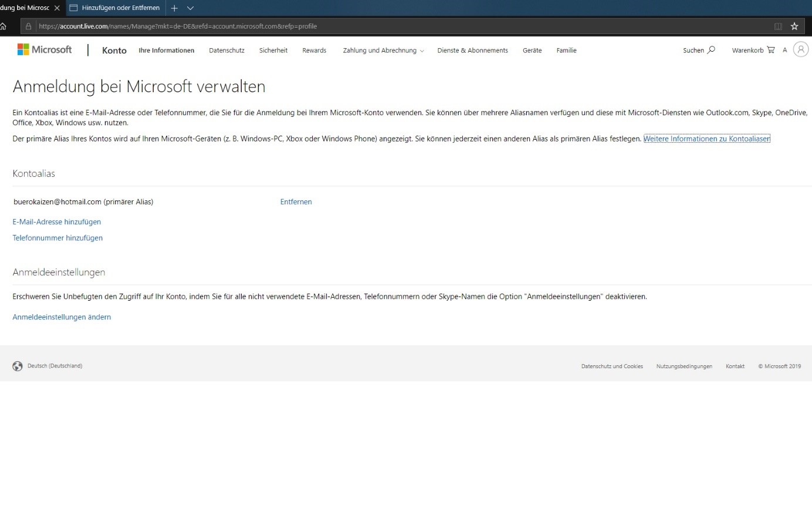Open Datenschutz und Cookies footer link
The width and height of the screenshot is (812, 505).
point(612,366)
